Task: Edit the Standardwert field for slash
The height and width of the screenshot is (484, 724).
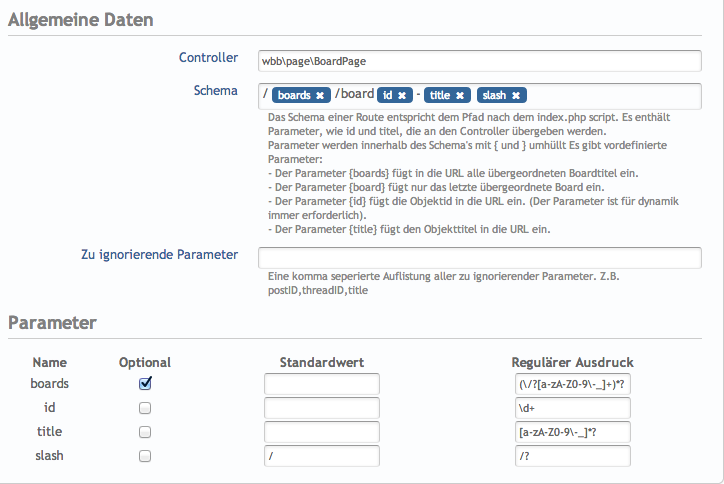Action: [x=322, y=456]
